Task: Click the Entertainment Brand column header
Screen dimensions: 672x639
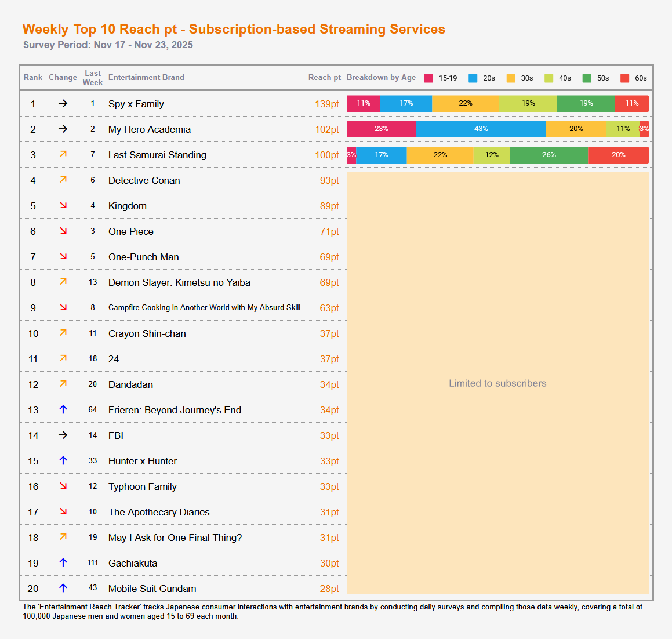Action: coord(146,78)
